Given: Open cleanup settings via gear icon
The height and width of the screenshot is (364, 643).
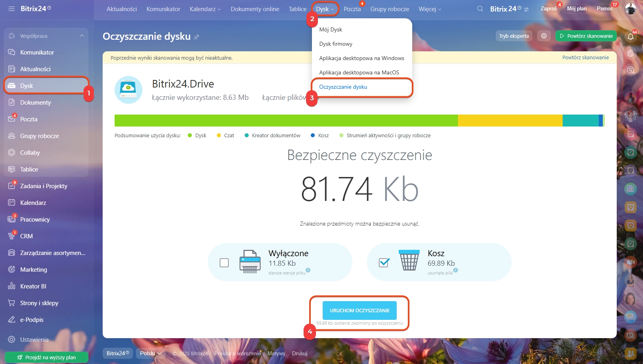Looking at the screenshot, I should pyautogui.click(x=544, y=36).
